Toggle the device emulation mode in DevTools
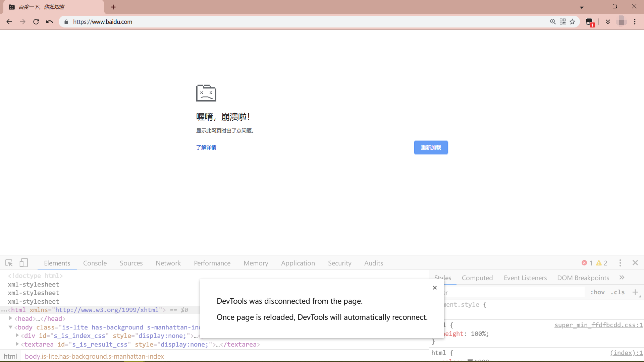The width and height of the screenshot is (644, 362). [x=23, y=263]
